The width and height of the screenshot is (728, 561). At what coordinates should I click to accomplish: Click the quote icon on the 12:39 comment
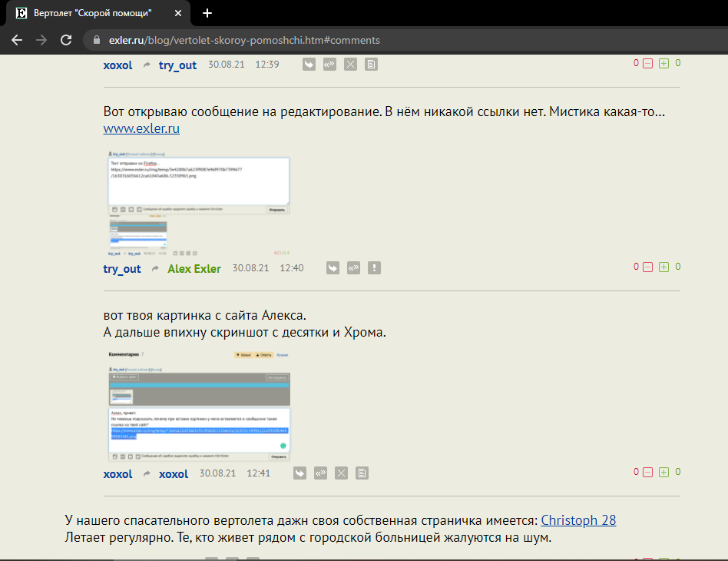tap(329, 65)
